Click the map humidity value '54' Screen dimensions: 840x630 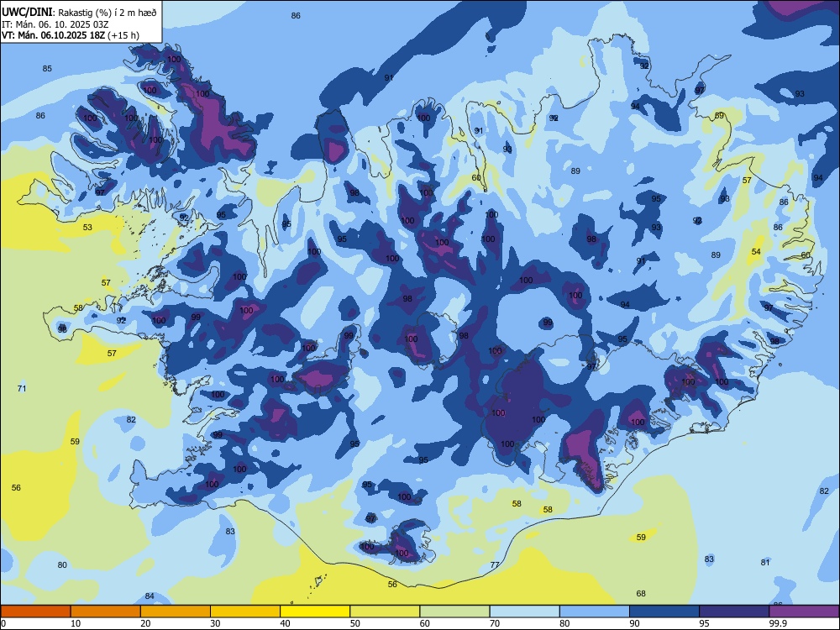tap(756, 252)
